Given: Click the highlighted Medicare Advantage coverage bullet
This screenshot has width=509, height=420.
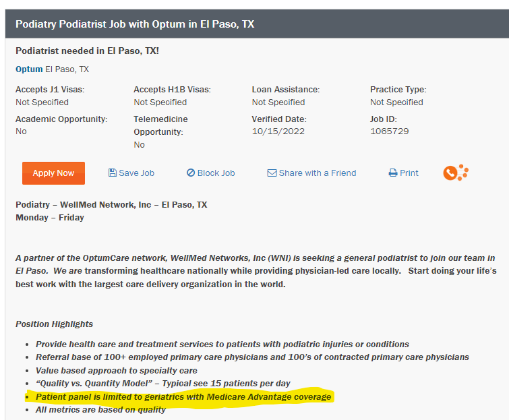Looking at the screenshot, I should click(183, 396).
